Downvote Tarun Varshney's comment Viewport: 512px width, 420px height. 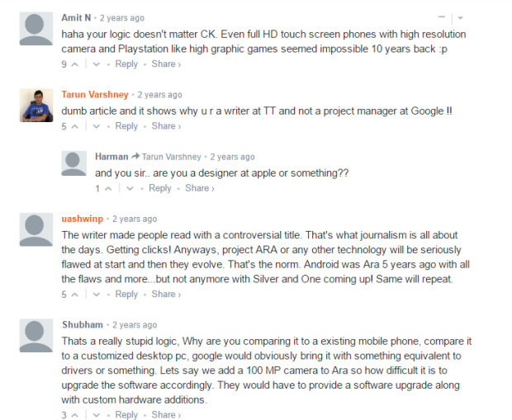pos(97,126)
